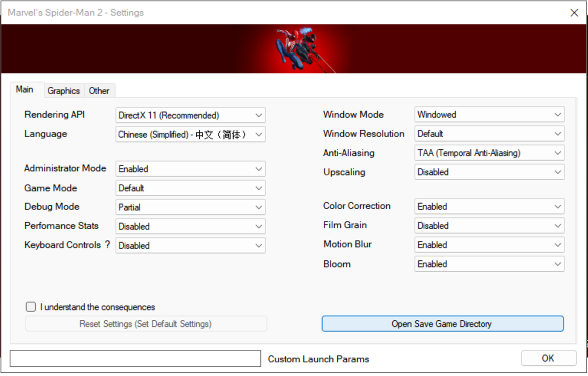588x376 pixels.
Task: Click Open Save Game Directory button
Action: point(442,324)
